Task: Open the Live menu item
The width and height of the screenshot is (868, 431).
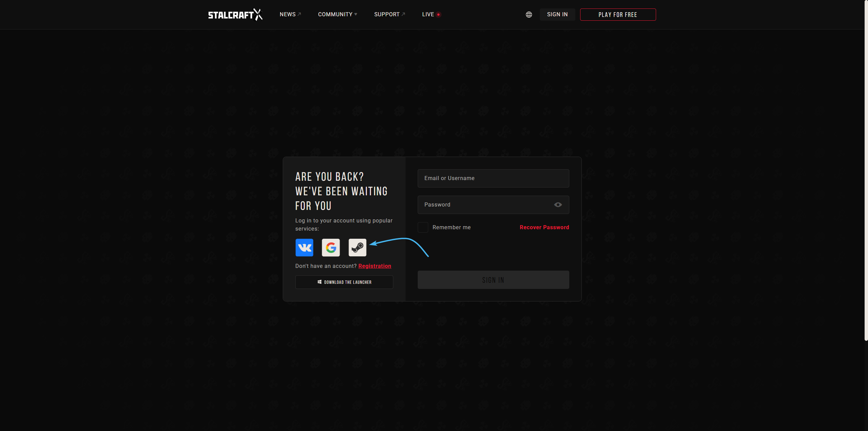Action: (x=431, y=14)
